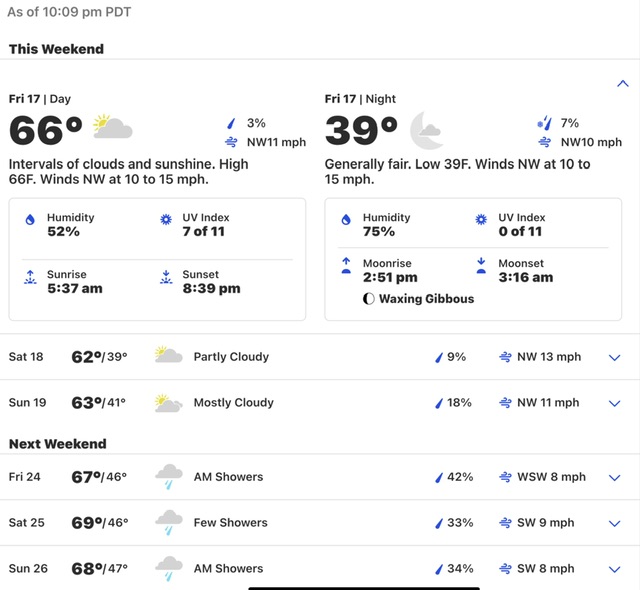This screenshot has width=640, height=590.
Task: Expand the Fri 24 forecast chevron
Action: pos(614,477)
